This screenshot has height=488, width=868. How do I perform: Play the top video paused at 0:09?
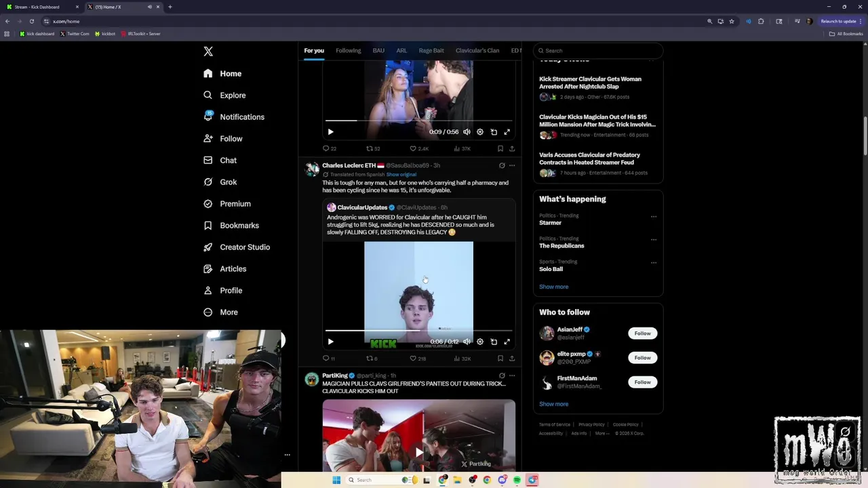[330, 132]
